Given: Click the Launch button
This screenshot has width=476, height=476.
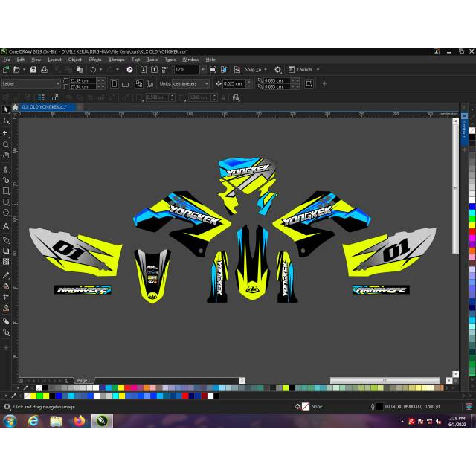Looking at the screenshot, I should pyautogui.click(x=305, y=69).
